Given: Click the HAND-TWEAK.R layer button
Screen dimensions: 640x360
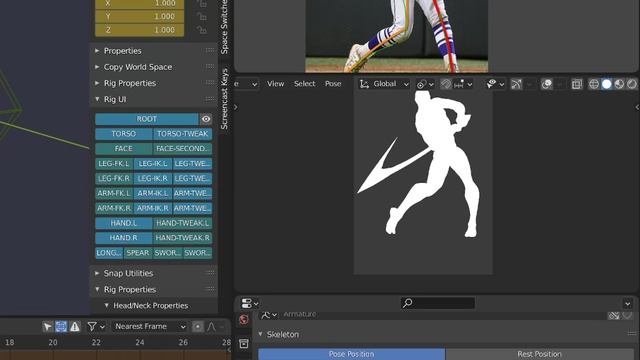Looking at the screenshot, I should click(182, 238).
